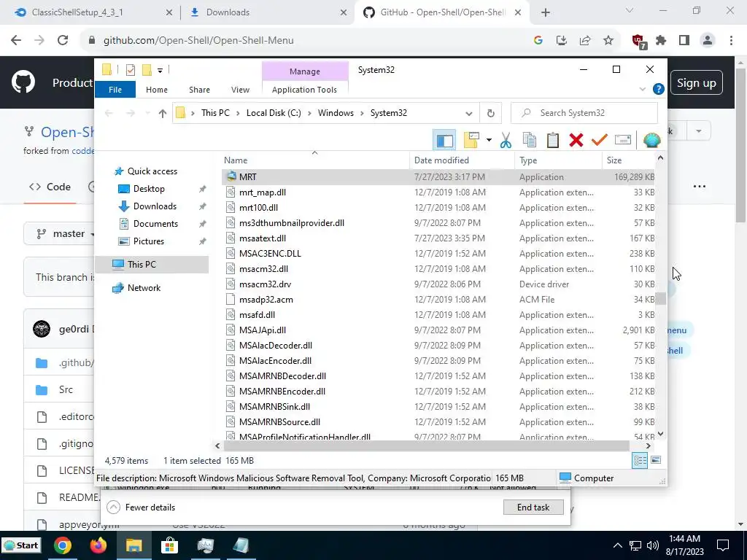This screenshot has width=747, height=560.
Task: Switch to details view icon in status bar
Action: coord(640,460)
